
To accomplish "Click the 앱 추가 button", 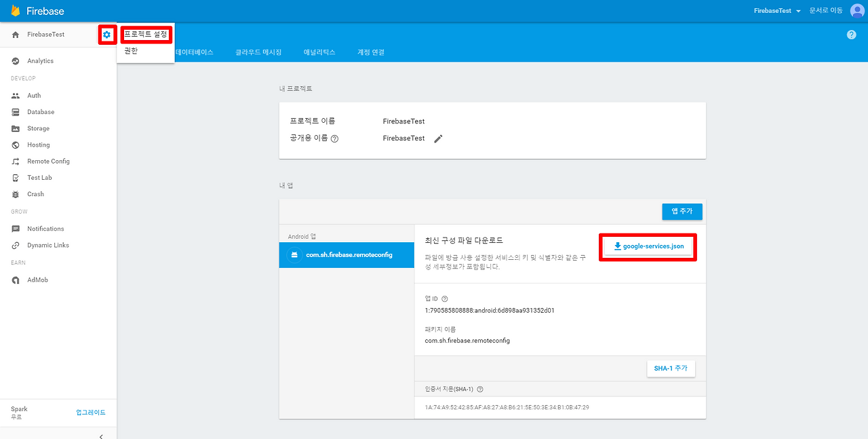I will pyautogui.click(x=682, y=212).
